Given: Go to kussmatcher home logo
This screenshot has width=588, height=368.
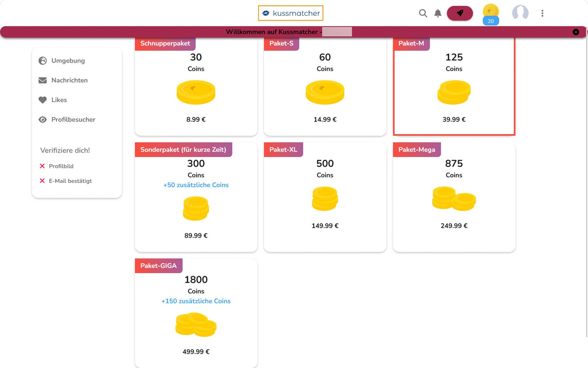Looking at the screenshot, I should 291,13.
